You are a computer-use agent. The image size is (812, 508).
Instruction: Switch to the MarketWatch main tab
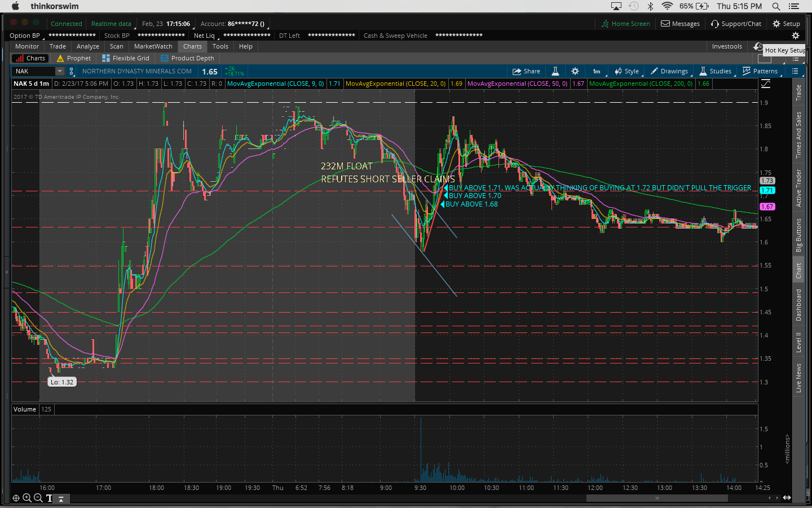153,46
